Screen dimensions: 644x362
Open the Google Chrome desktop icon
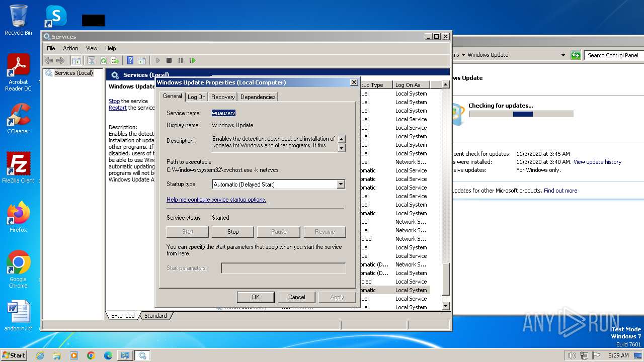pyautogui.click(x=18, y=269)
